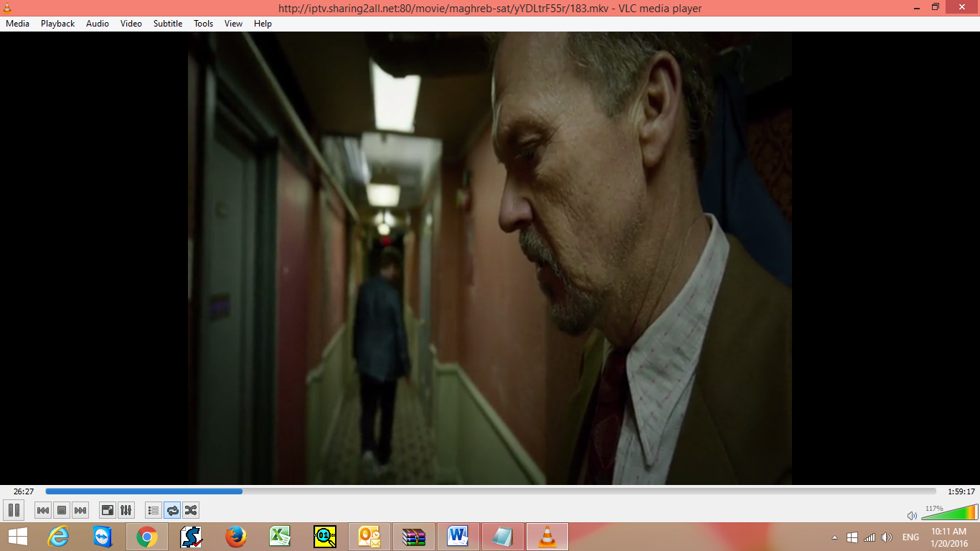The image size is (980, 551).
Task: Open the Tools menu
Action: [204, 24]
